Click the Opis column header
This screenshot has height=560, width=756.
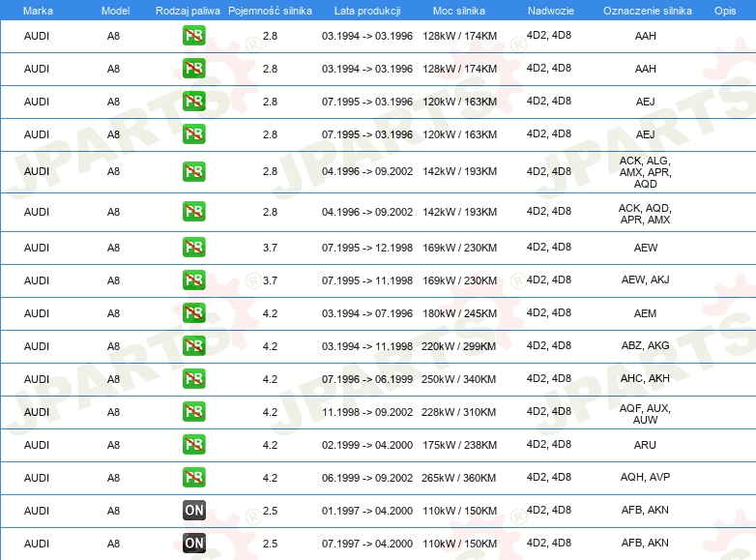[724, 10]
